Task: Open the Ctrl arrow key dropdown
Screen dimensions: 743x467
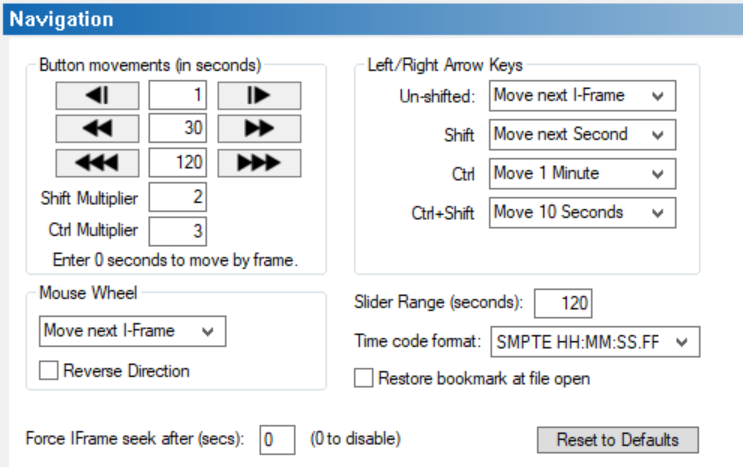Action: coord(583,174)
